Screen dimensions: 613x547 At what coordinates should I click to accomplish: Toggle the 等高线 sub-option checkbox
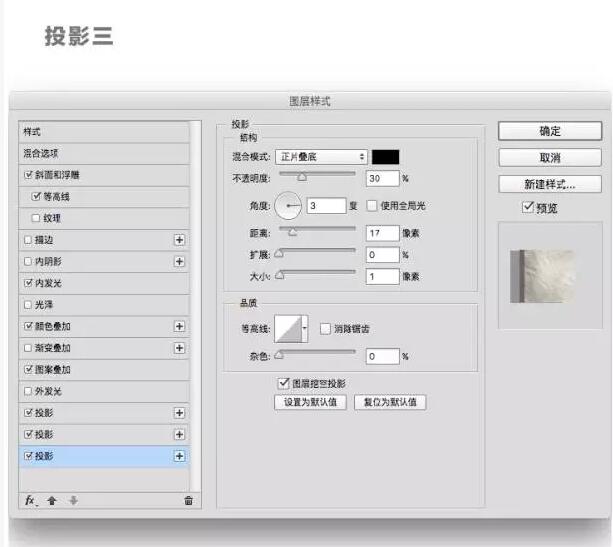[36, 196]
